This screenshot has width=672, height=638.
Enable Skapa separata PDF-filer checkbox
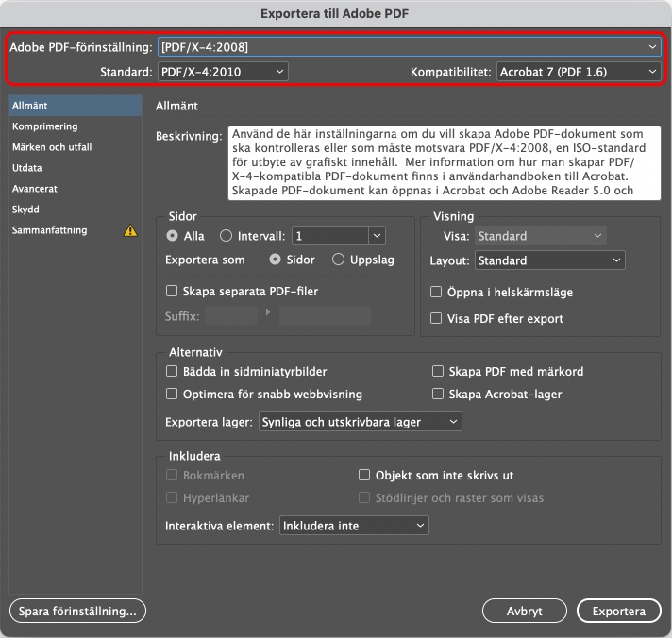click(x=172, y=292)
